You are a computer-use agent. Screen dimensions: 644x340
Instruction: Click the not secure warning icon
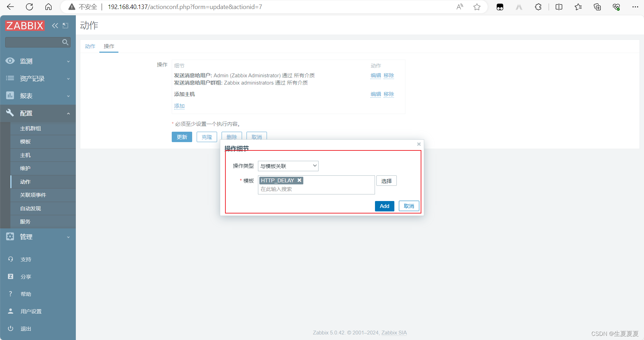tap(72, 7)
